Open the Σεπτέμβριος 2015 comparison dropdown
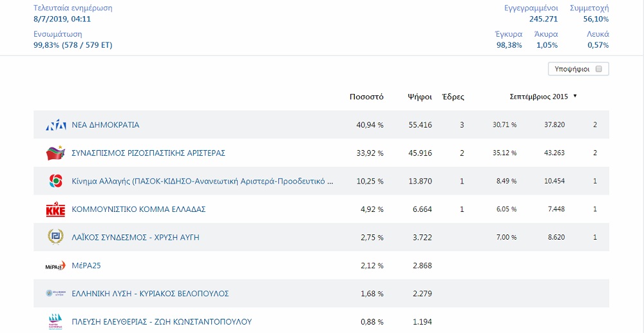 [x=544, y=97]
